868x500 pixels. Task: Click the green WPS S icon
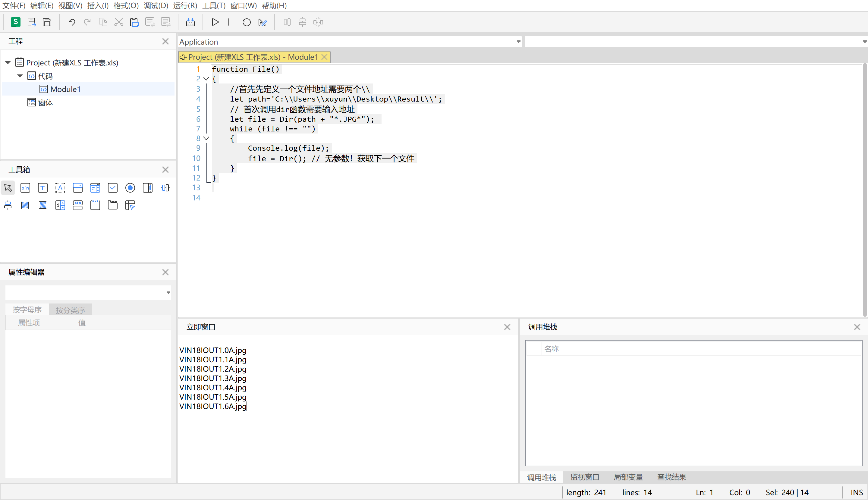coord(15,22)
